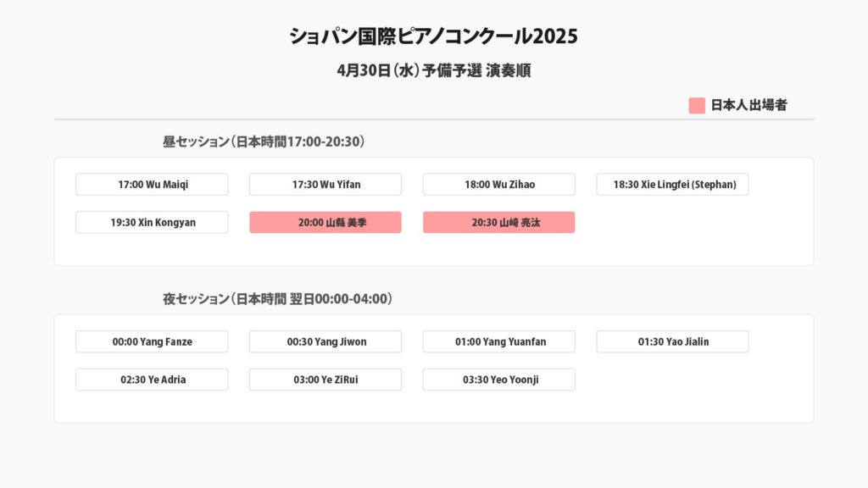Click the ショパン国際ピアノコンクール2025 title
This screenshot has height=488, width=868.
[433, 36]
